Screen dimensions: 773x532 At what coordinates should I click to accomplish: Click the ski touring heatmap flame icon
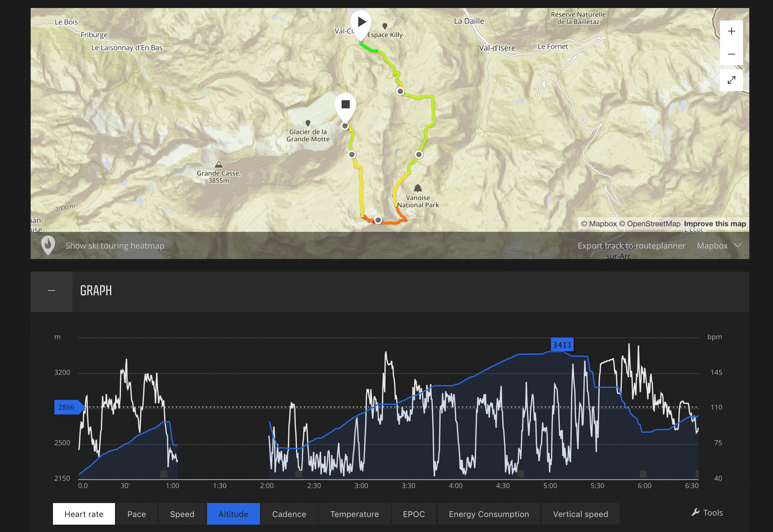(47, 244)
